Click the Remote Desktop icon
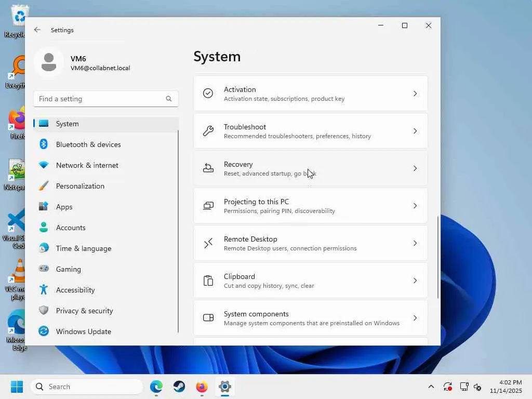This screenshot has height=399, width=532. [x=208, y=243]
